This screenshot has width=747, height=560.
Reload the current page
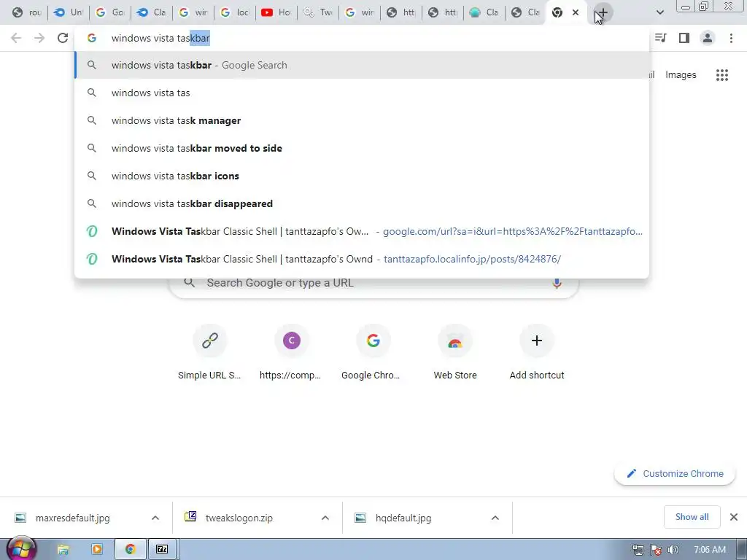point(63,38)
